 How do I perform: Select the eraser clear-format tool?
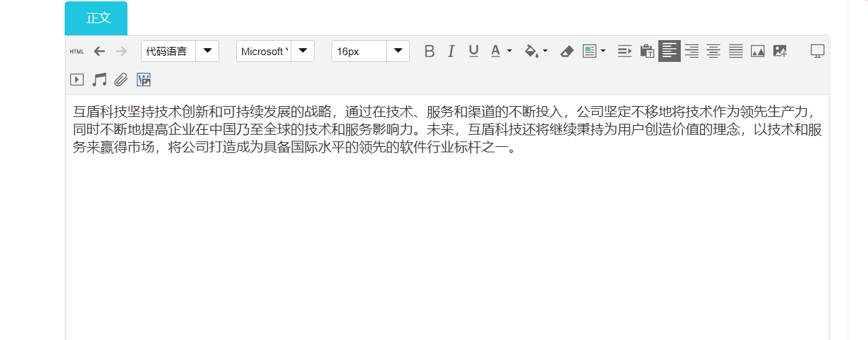(x=566, y=51)
